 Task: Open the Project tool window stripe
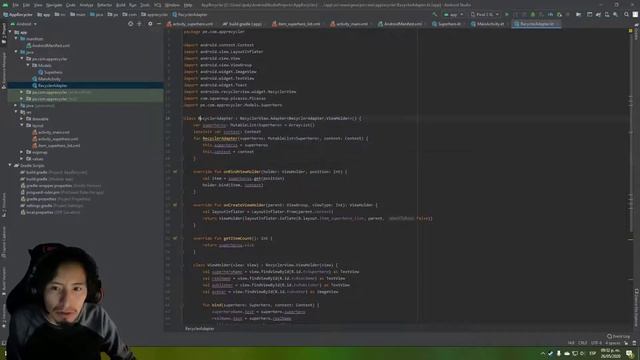4,34
